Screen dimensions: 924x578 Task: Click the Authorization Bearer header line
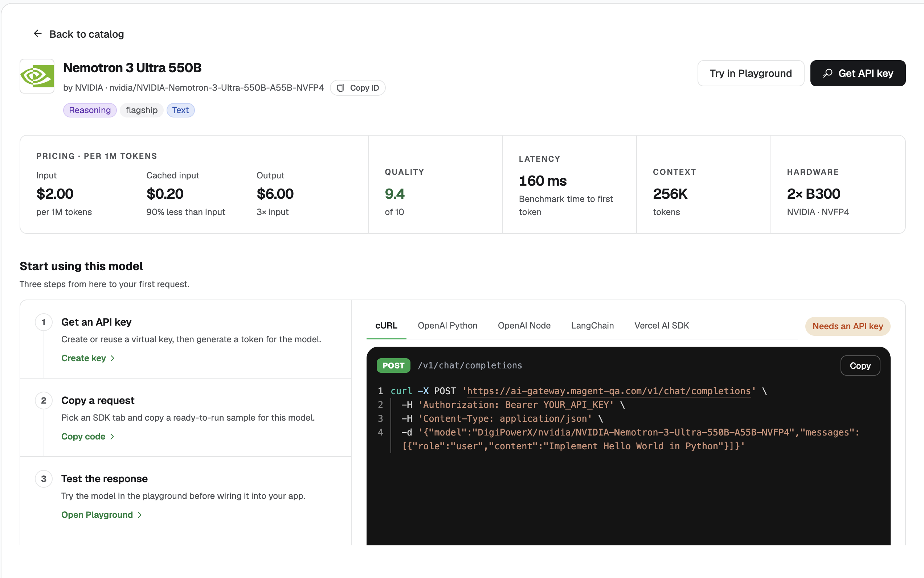pos(513,405)
